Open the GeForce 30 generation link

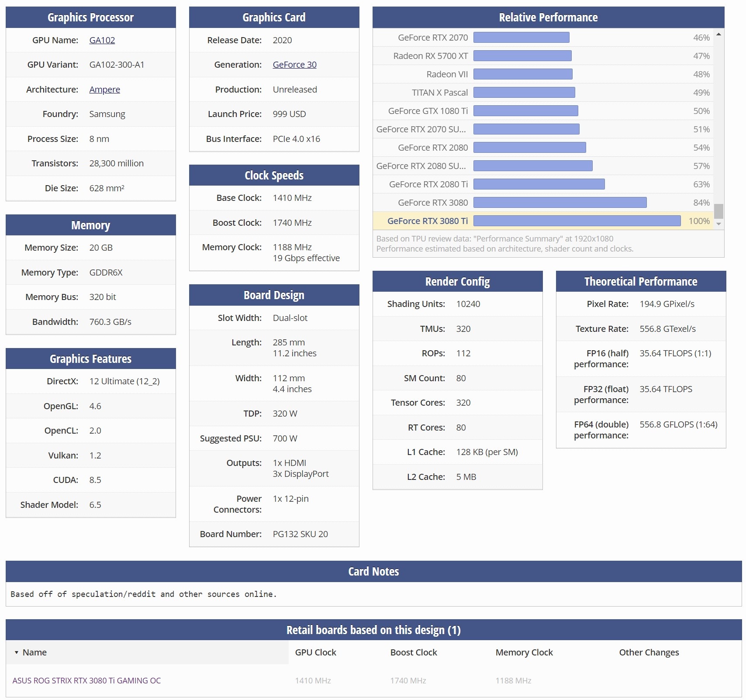[294, 65]
